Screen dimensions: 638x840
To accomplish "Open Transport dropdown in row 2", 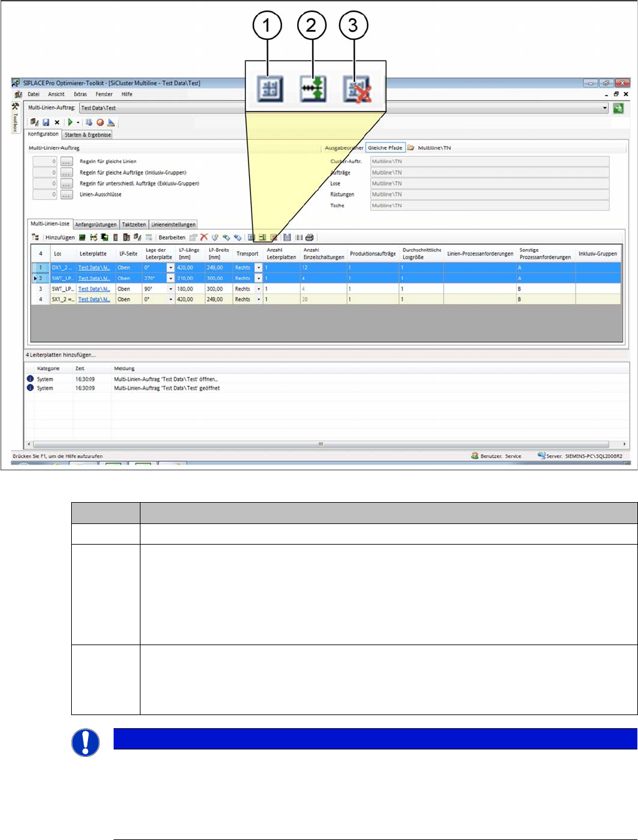I will [x=258, y=279].
